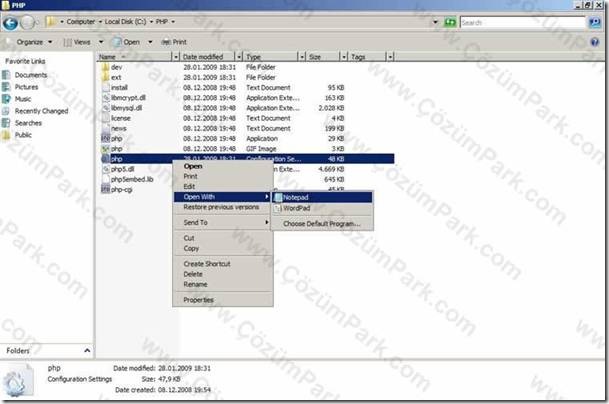Choose Rename in the context menu
Viewport: 609px width, 404px height.
(223, 284)
